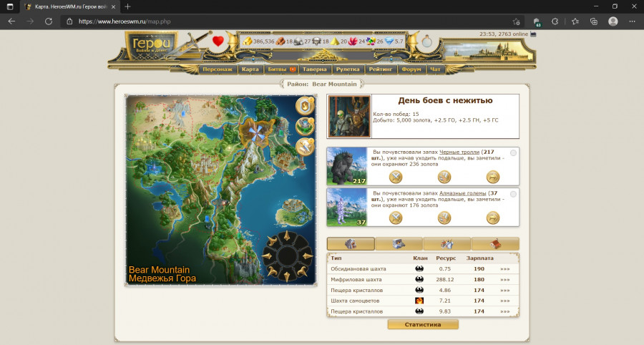Click the browser address bar
Image resolution: width=644 pixels, height=345 pixels.
click(292, 21)
